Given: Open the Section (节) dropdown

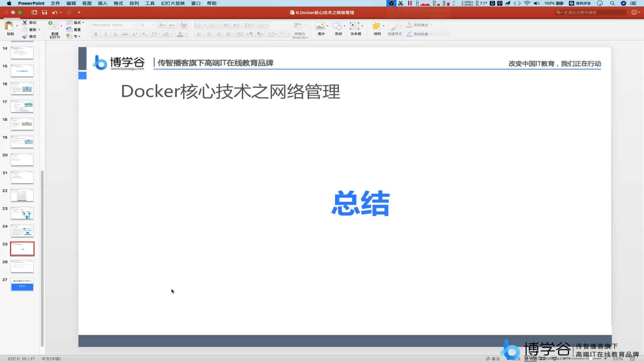Looking at the screenshot, I should [x=73, y=36].
